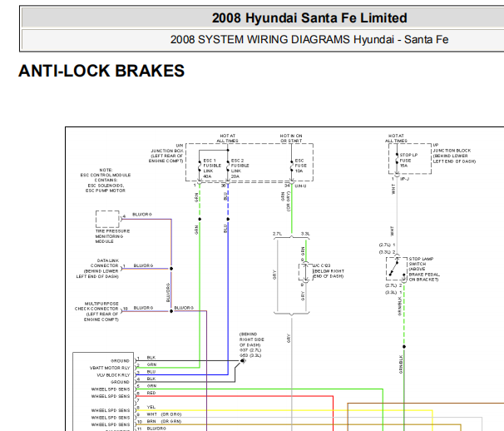Click the "WHT (OR ORG)" wire label
Screen dimensions: 504x431
[164, 414]
